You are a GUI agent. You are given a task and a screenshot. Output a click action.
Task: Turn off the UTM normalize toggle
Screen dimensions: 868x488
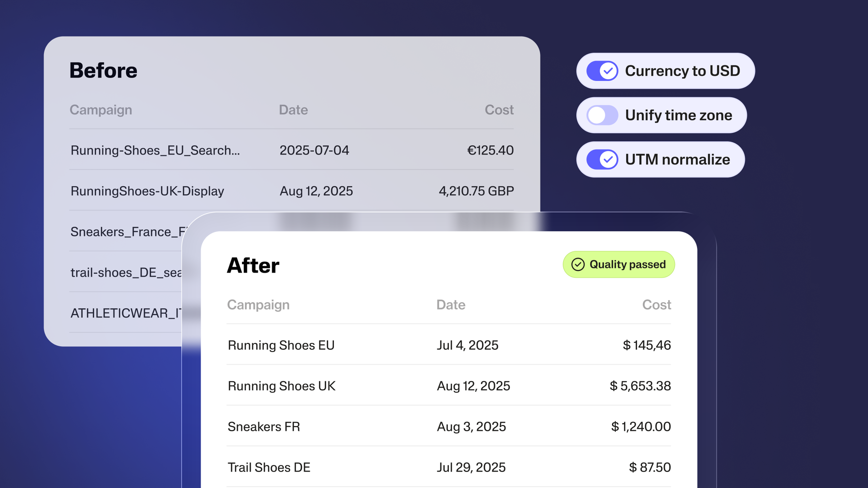[x=602, y=159]
